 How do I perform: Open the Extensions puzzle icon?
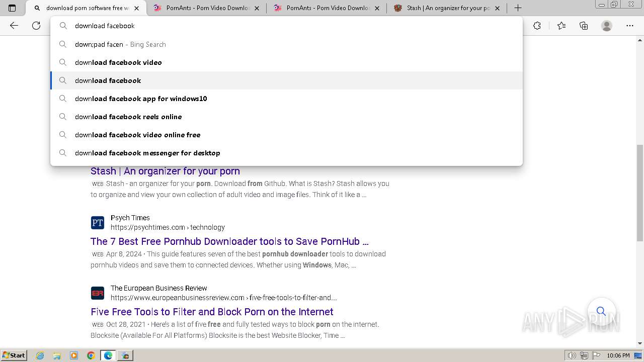537,26
